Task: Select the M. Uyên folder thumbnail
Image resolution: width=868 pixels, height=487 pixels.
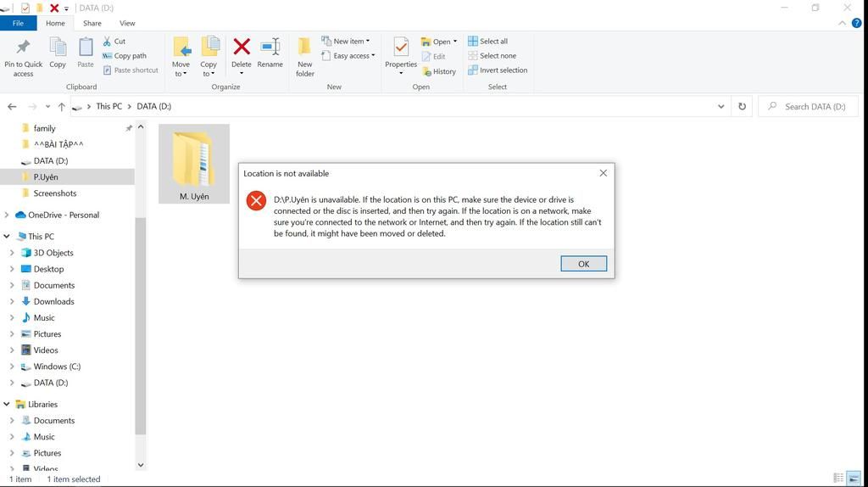Action: [x=194, y=164]
